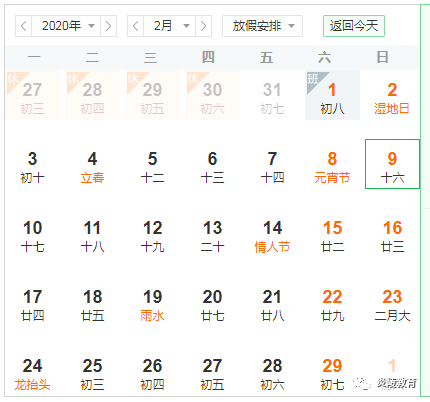
Task: Go to next month arrow
Action: pyautogui.click(x=203, y=26)
